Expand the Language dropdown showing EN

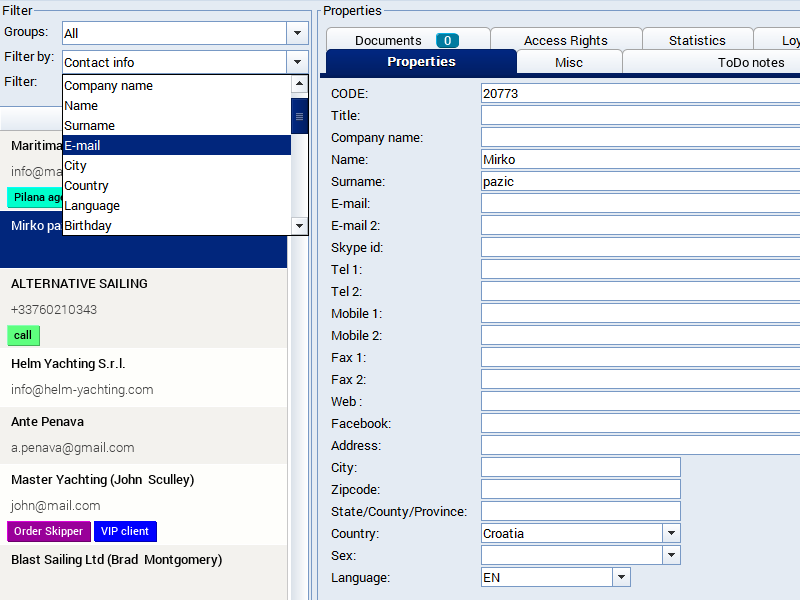[621, 577]
